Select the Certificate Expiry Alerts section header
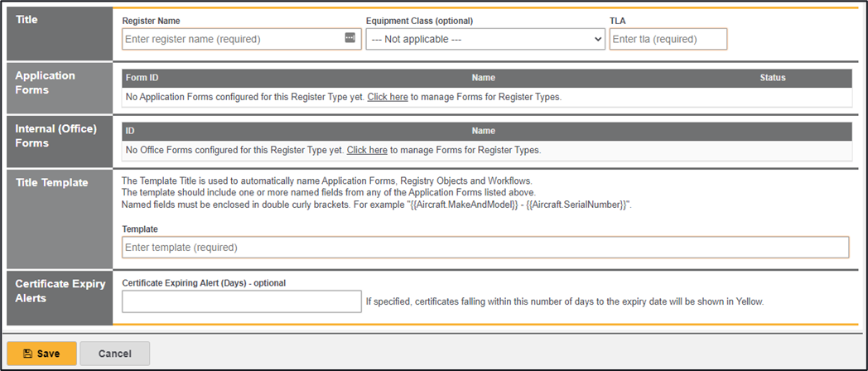 (x=60, y=291)
